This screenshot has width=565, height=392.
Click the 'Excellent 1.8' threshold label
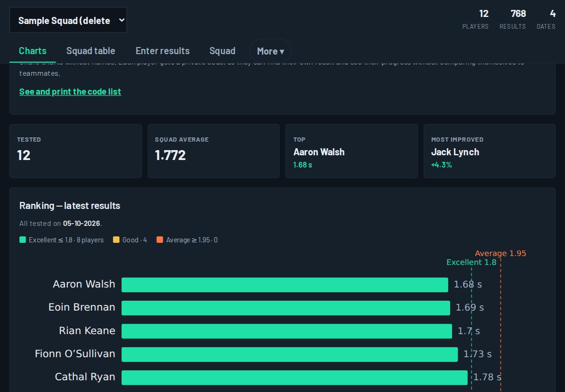pyautogui.click(x=471, y=262)
